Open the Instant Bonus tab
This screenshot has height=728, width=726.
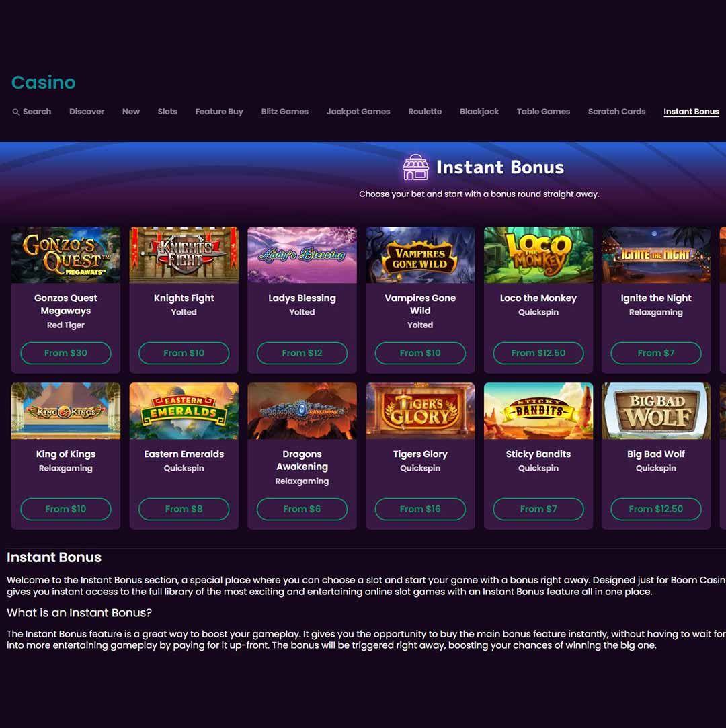tap(691, 112)
